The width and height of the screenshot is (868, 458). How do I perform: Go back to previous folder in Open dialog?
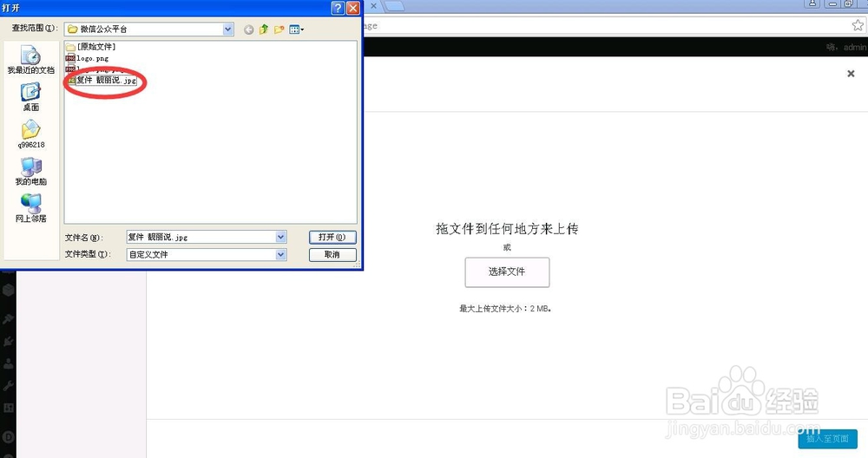[x=248, y=29]
